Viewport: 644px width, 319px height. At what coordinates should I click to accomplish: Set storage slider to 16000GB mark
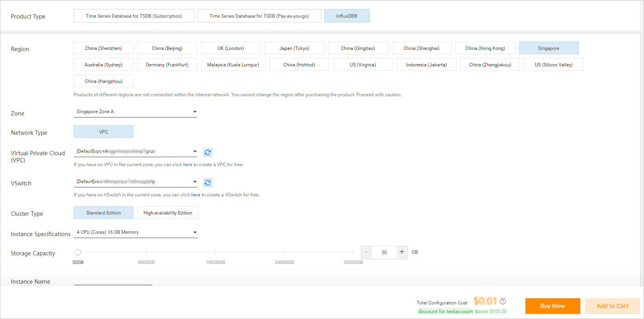[215, 252]
